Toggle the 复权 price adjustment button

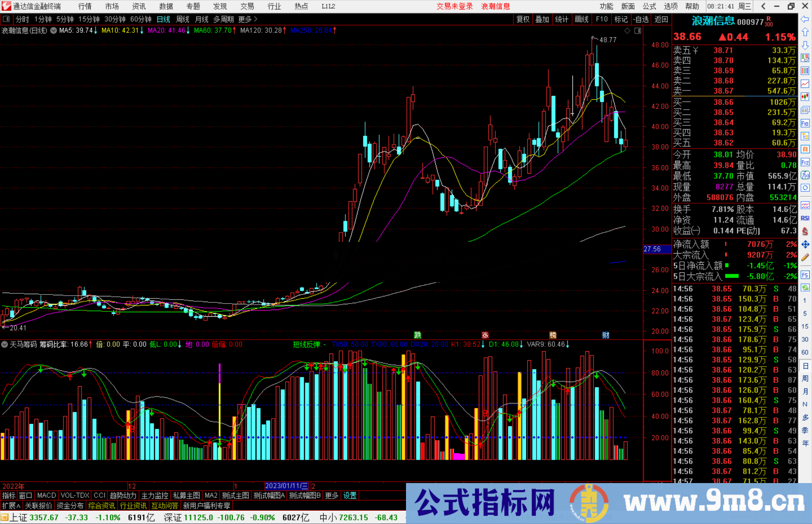pos(523,19)
